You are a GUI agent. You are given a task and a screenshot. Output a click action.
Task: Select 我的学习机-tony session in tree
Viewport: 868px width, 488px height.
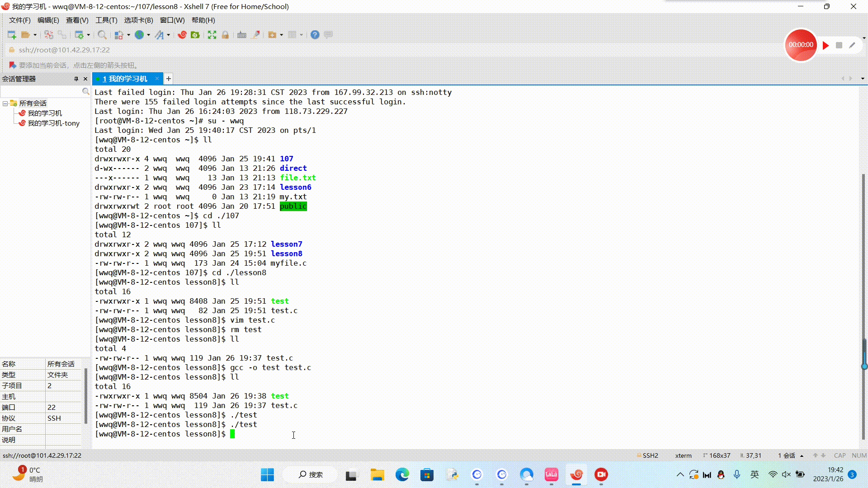(53, 123)
